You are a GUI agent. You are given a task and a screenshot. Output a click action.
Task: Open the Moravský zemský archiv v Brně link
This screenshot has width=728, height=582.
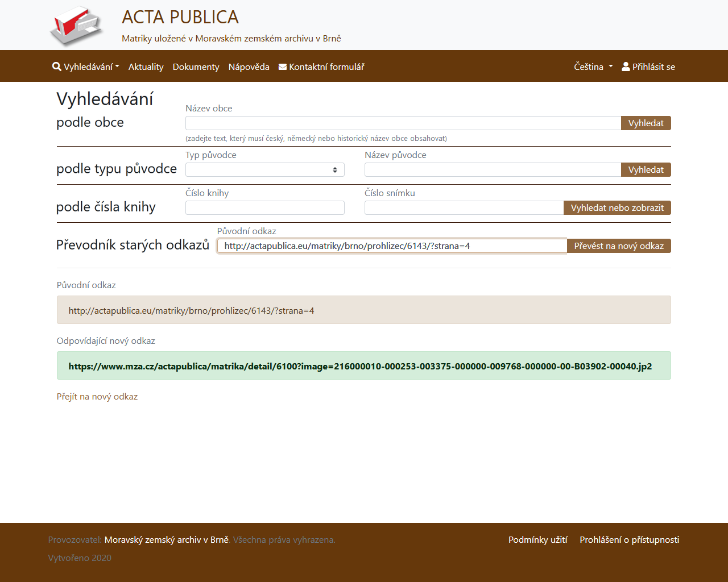pos(167,540)
